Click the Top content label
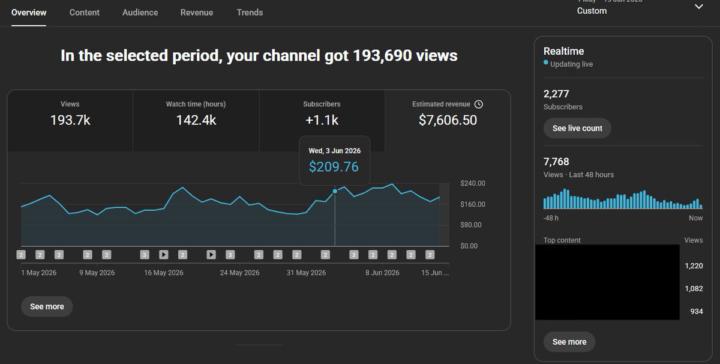720x364 pixels. [x=562, y=240]
